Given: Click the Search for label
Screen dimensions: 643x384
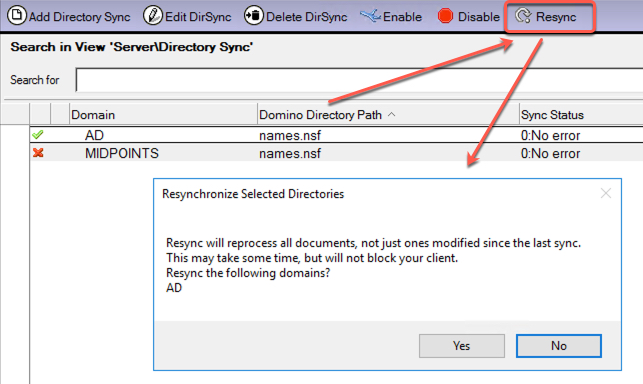Looking at the screenshot, I should 35,80.
